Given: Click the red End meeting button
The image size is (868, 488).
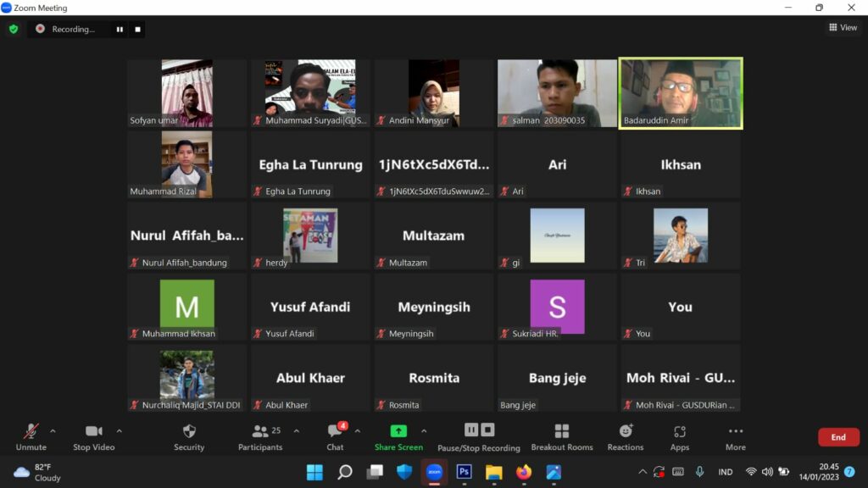Looking at the screenshot, I should coord(837,437).
